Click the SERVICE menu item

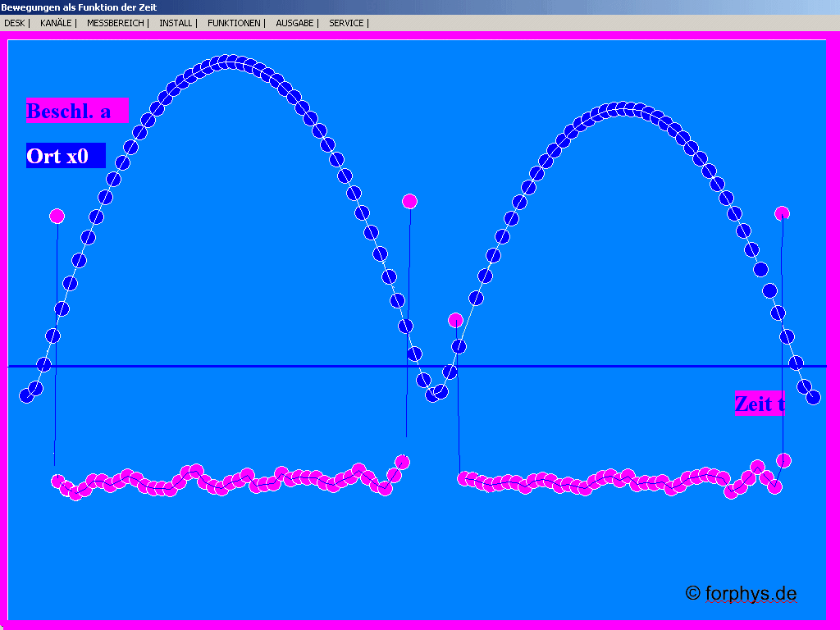click(346, 23)
